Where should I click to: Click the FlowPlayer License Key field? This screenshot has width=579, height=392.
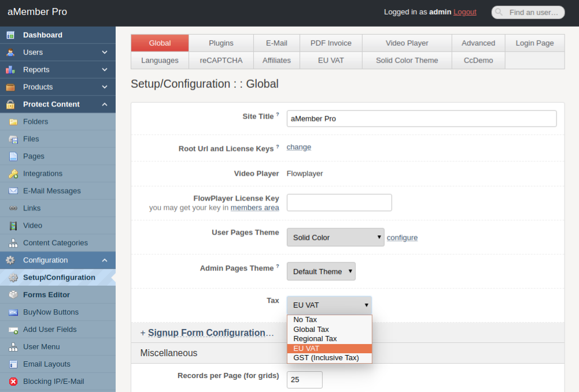(x=339, y=202)
